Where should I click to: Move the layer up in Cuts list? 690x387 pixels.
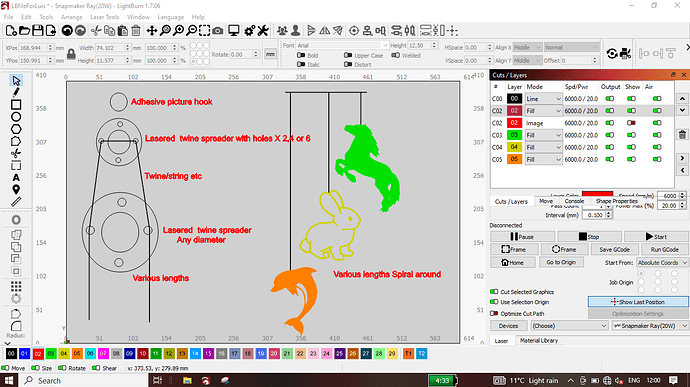pyautogui.click(x=682, y=99)
